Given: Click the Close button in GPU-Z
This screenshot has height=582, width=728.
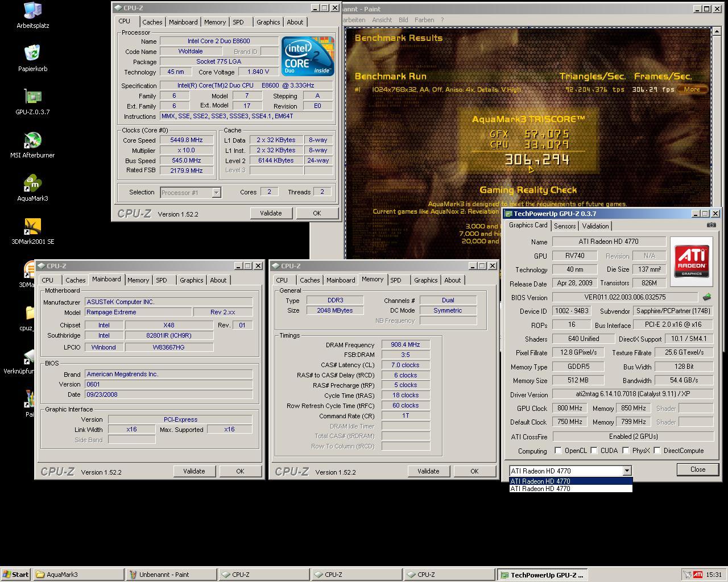Looking at the screenshot, I should 697,469.
